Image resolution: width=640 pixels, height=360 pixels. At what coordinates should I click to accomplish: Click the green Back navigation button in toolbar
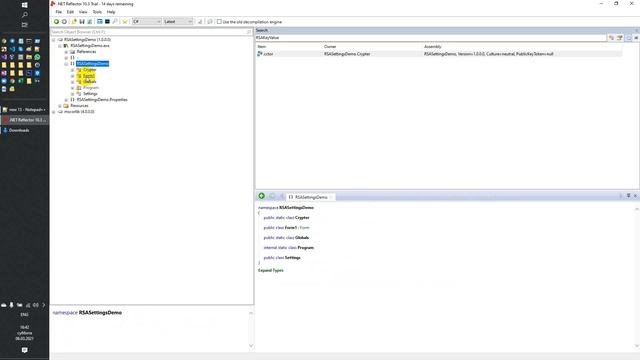click(56, 22)
